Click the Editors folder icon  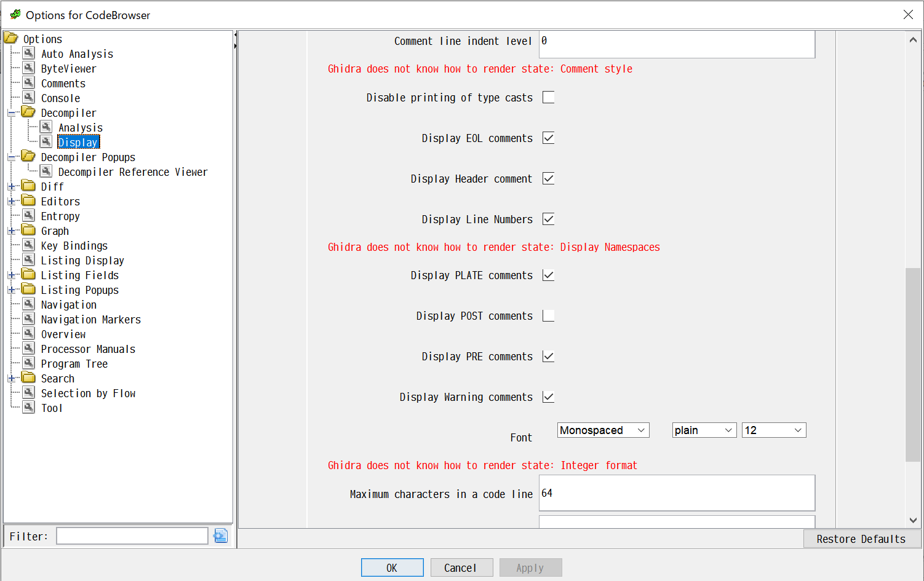28,200
